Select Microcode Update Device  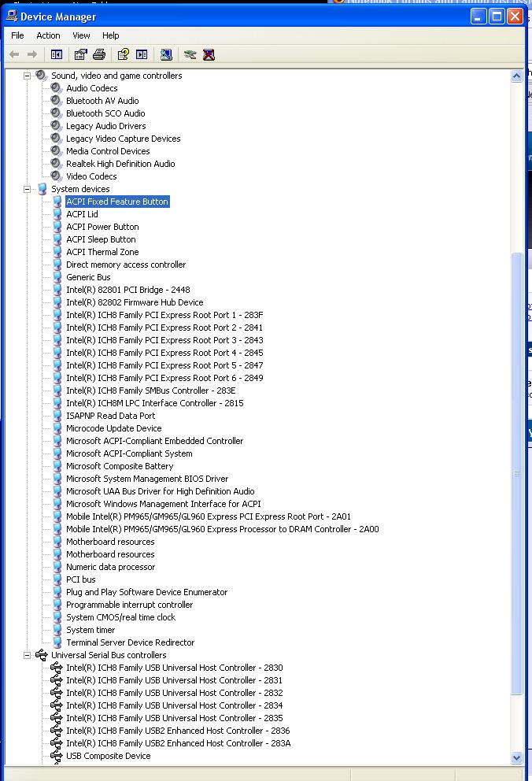[x=114, y=428]
